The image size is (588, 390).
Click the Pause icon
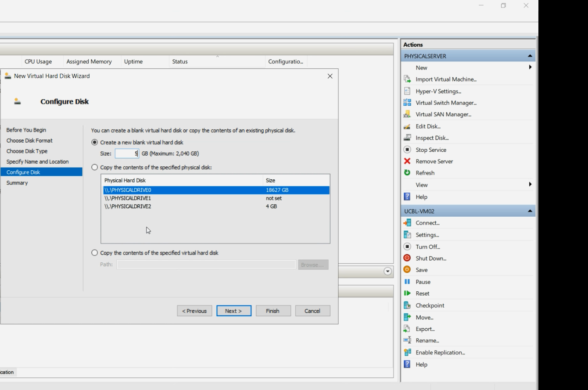click(407, 282)
